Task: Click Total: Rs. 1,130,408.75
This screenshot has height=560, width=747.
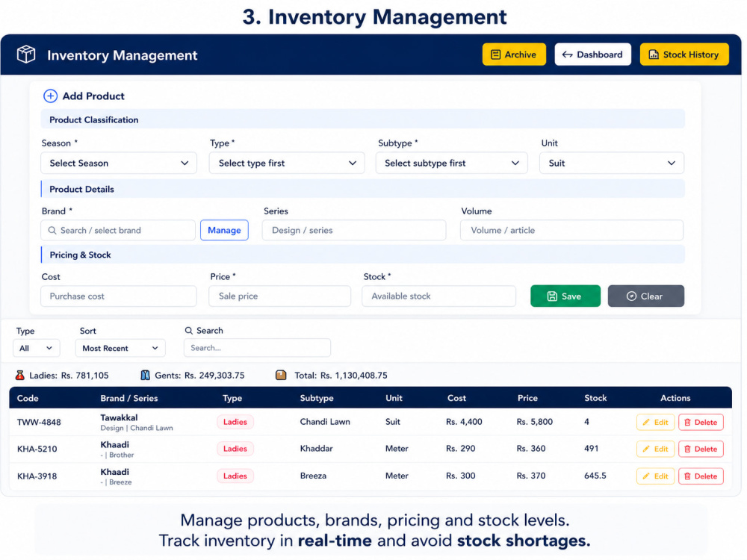Action: pyautogui.click(x=341, y=376)
